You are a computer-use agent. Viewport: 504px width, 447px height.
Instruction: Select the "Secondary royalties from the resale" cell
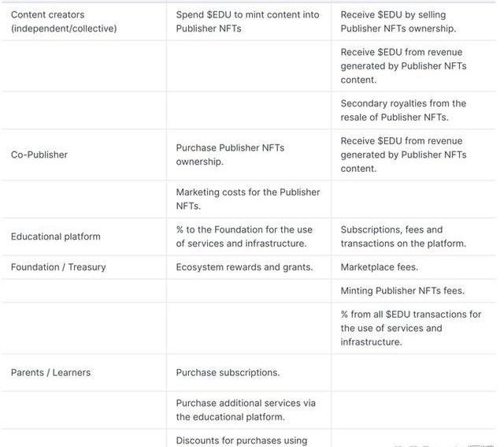[403, 110]
